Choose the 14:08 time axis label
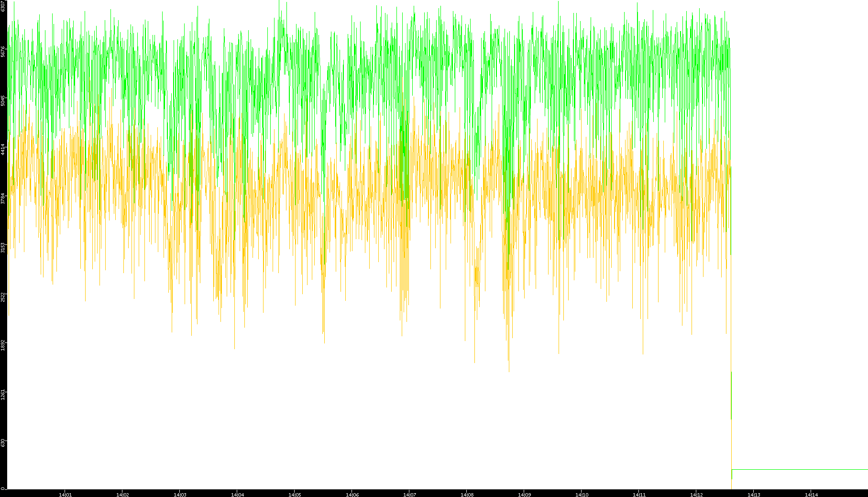The image size is (868, 497). tap(467, 495)
